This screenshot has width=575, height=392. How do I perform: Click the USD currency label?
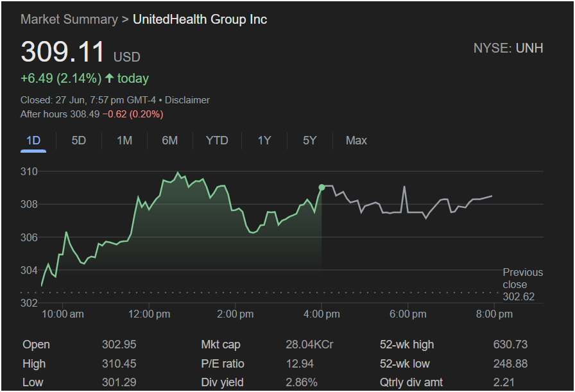coord(127,57)
